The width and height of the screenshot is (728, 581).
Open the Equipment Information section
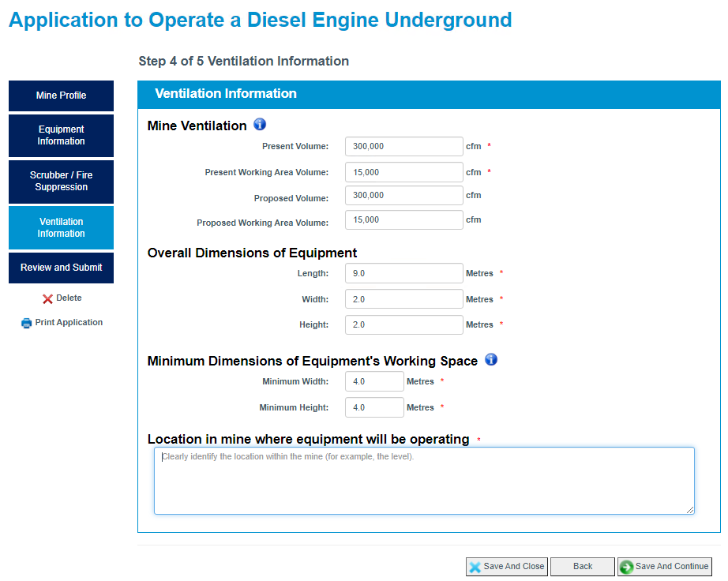click(x=61, y=136)
